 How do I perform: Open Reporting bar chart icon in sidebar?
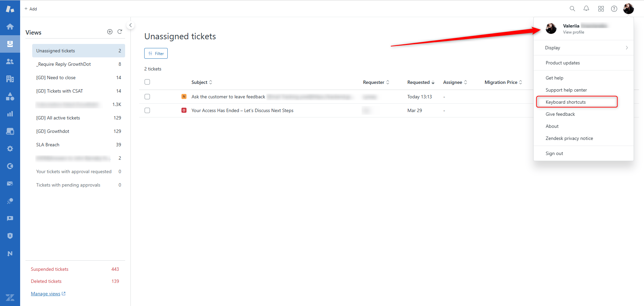point(10,114)
